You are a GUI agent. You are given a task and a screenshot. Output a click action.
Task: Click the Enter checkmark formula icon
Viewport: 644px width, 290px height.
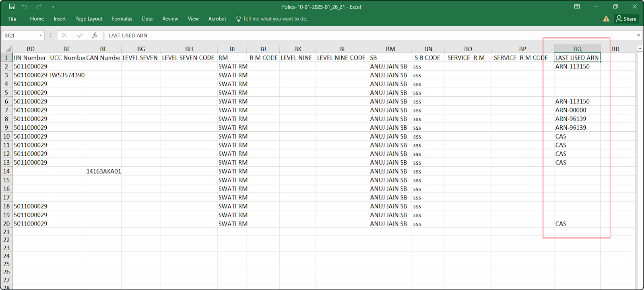tap(80, 35)
